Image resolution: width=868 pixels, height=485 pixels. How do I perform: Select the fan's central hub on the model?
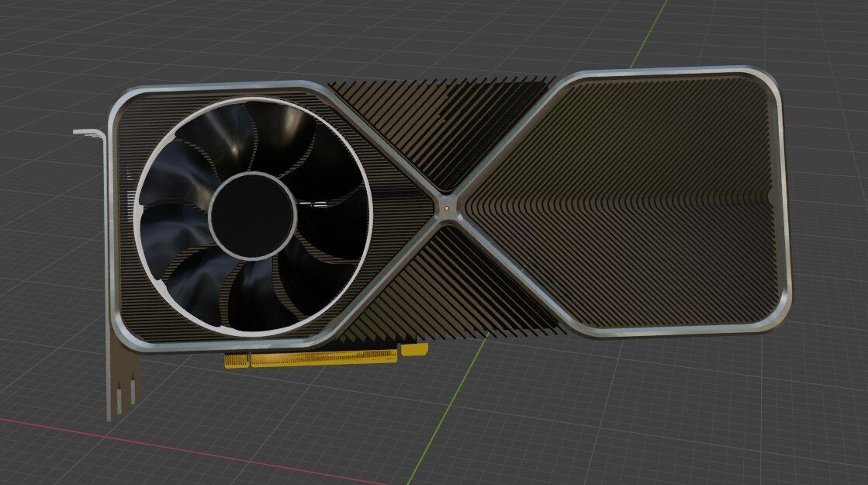point(253,216)
